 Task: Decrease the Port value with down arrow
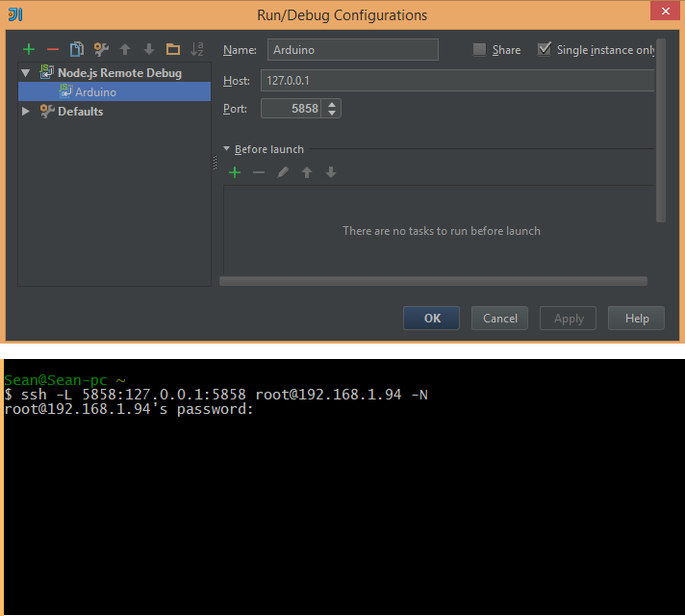coord(332,113)
